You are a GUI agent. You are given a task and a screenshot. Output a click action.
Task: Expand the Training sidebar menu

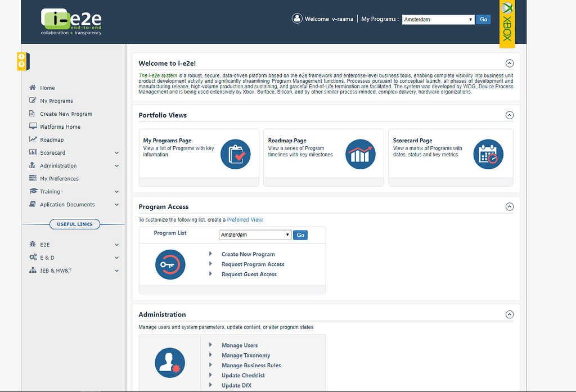pos(116,192)
